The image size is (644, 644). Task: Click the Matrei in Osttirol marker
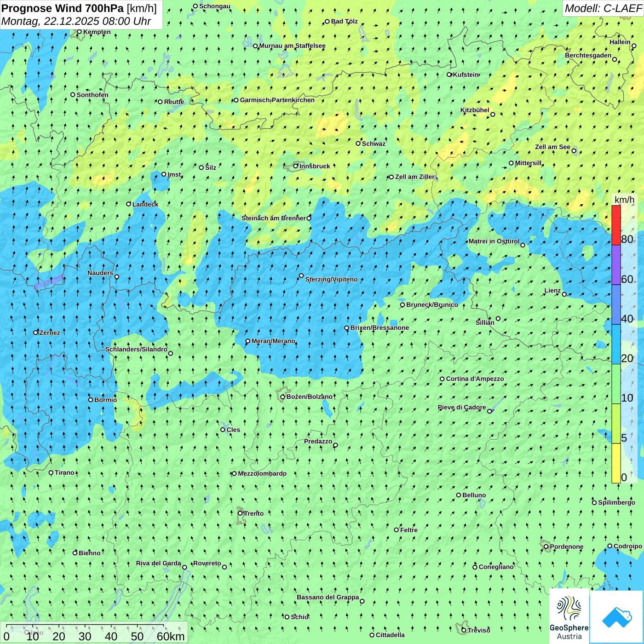point(523,245)
